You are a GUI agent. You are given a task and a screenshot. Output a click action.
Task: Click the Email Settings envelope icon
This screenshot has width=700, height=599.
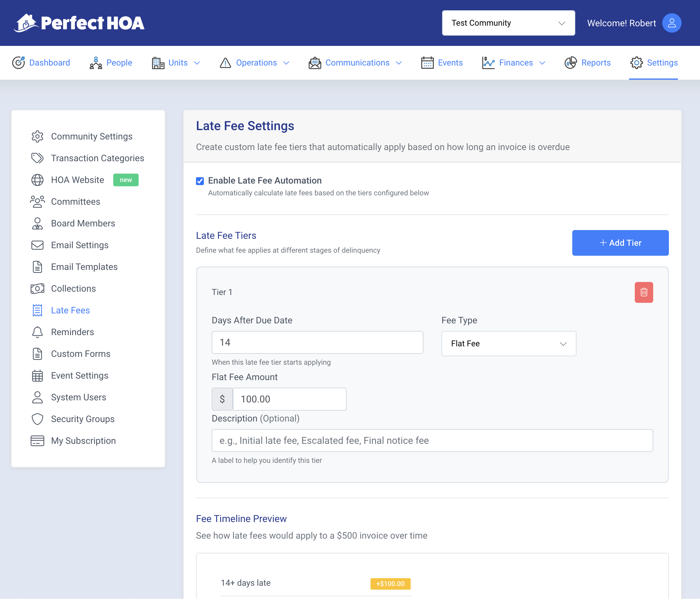37,245
